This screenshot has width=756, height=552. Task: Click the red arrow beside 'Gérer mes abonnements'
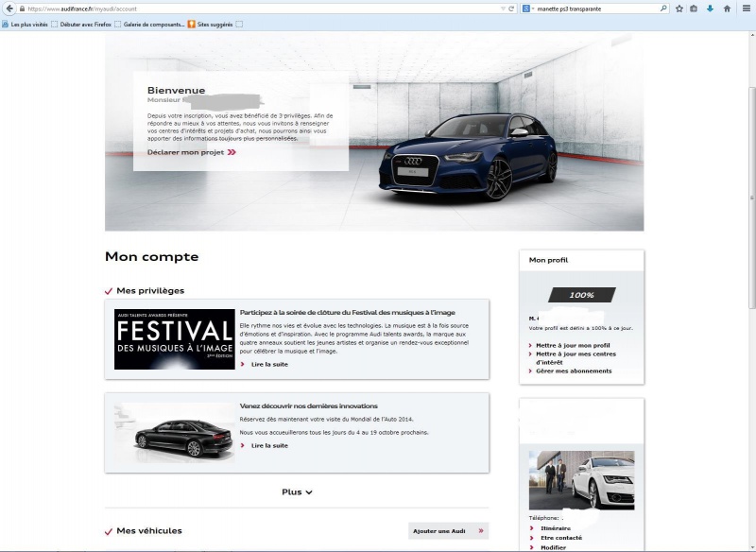tap(531, 371)
